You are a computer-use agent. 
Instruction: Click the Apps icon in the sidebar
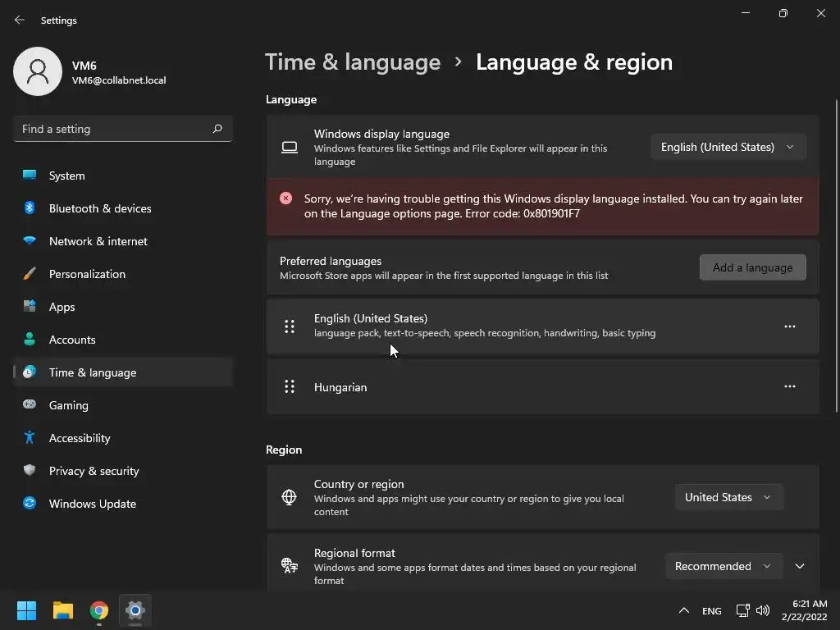tap(30, 307)
